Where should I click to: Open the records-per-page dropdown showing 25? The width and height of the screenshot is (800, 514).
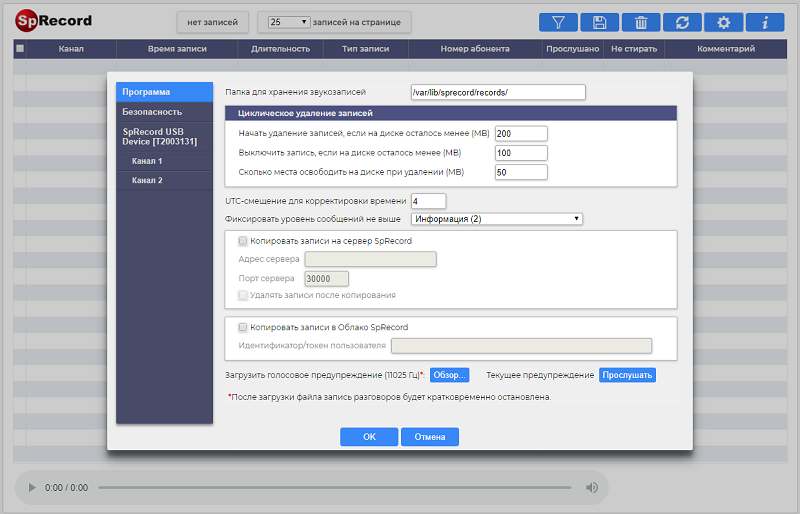289,22
